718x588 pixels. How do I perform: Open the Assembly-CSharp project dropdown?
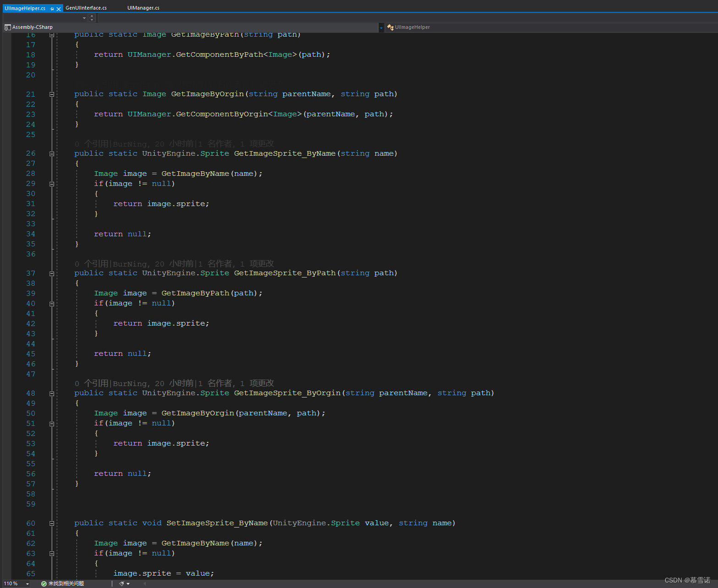381,27
